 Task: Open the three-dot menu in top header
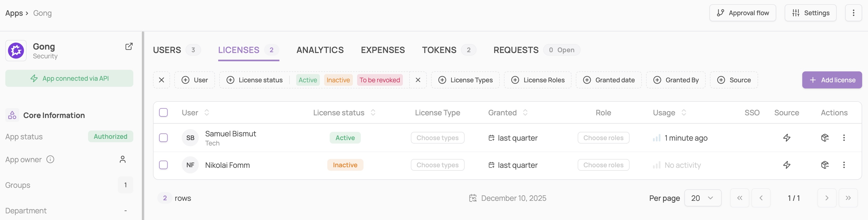853,13
